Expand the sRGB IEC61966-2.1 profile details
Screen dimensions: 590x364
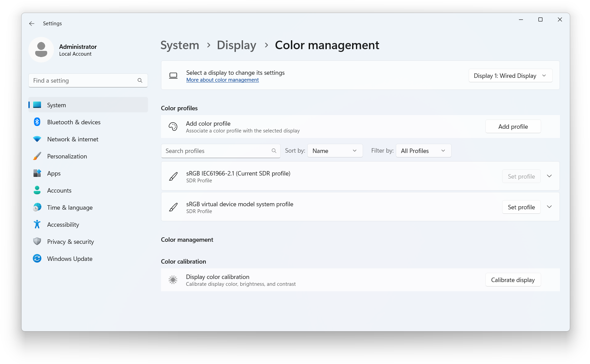549,176
